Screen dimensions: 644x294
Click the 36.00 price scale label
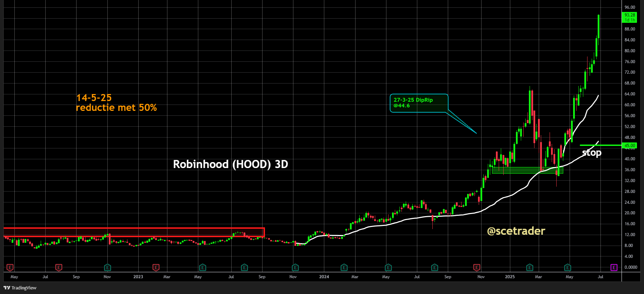[630, 170]
